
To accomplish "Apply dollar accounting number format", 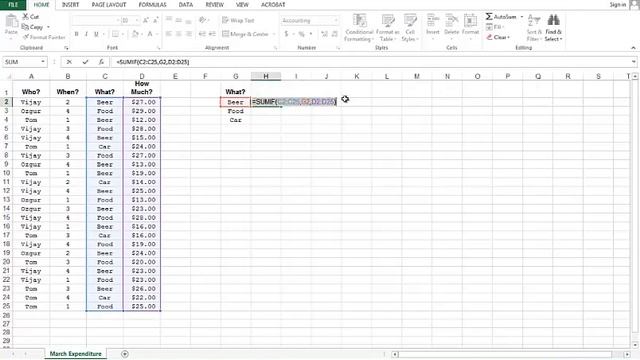I will (286, 34).
